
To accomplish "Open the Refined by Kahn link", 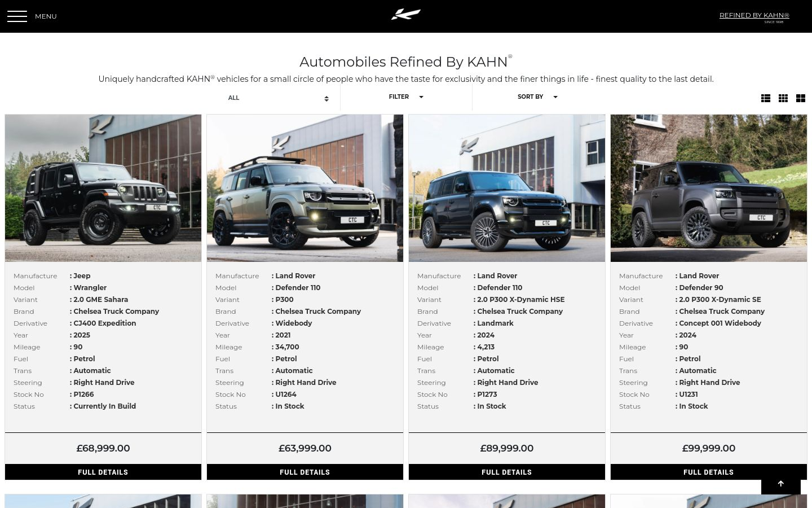I will click(754, 16).
